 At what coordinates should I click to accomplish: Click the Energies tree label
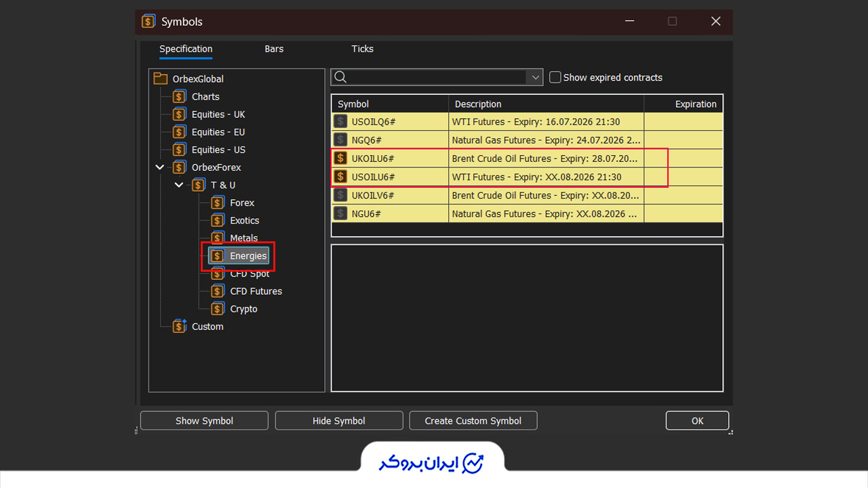(x=248, y=256)
